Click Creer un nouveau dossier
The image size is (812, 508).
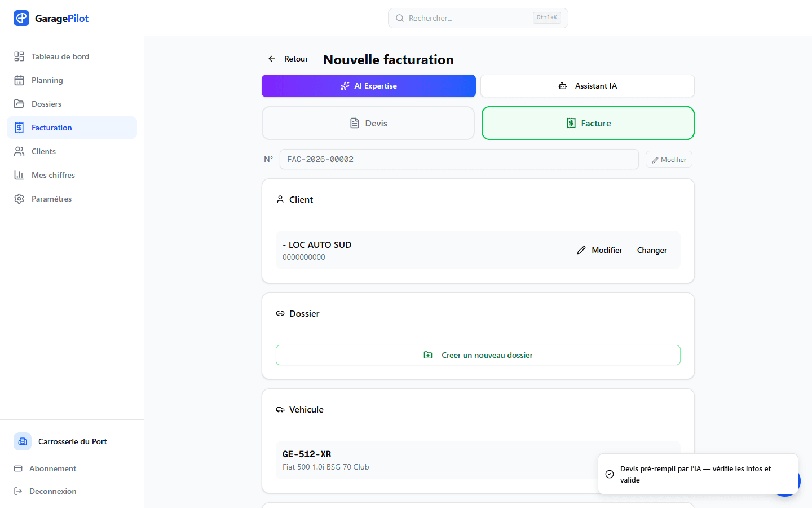(x=478, y=355)
